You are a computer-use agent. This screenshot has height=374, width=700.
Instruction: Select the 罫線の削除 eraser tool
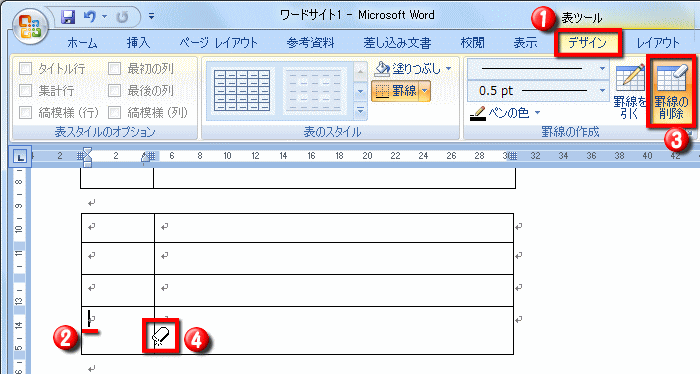[x=671, y=91]
